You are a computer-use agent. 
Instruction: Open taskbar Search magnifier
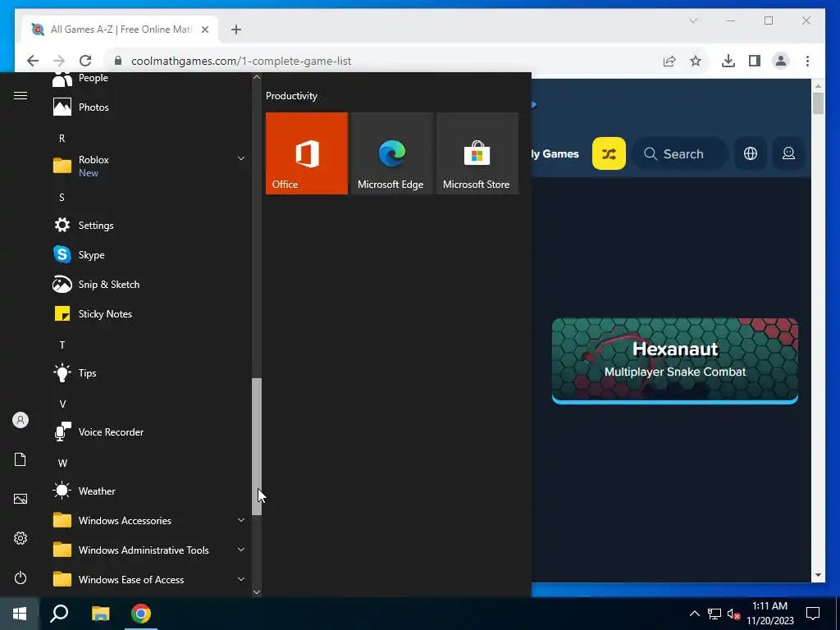[x=59, y=614]
